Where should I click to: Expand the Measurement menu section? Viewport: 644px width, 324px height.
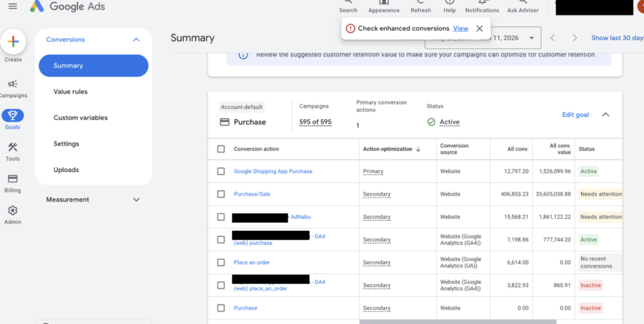point(136,199)
